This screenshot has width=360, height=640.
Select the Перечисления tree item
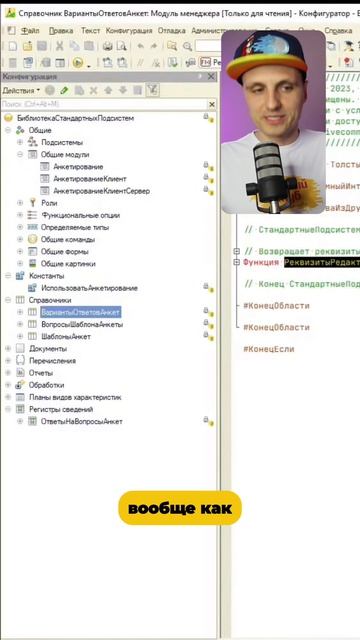pos(52,361)
